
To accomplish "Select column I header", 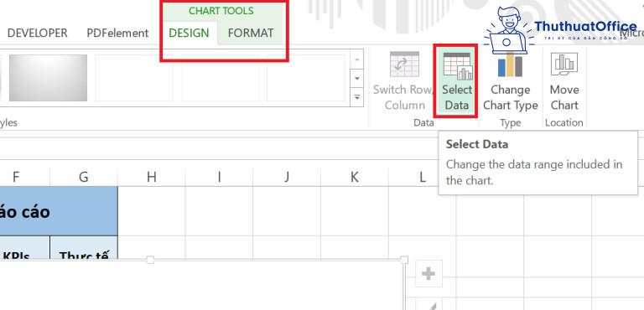I will click(220, 177).
